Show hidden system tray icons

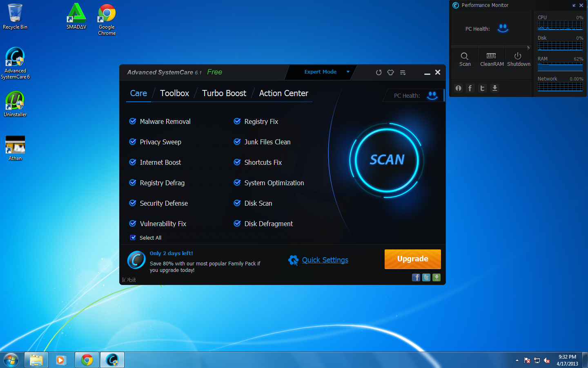click(x=517, y=360)
